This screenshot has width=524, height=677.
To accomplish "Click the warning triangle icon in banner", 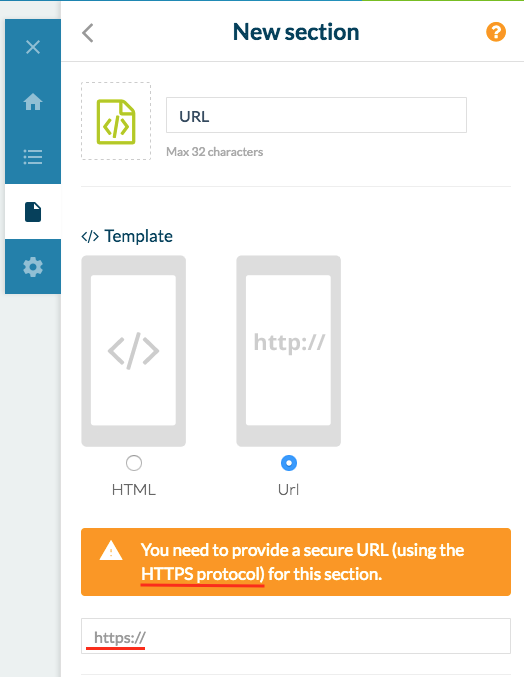I will 111,551.
